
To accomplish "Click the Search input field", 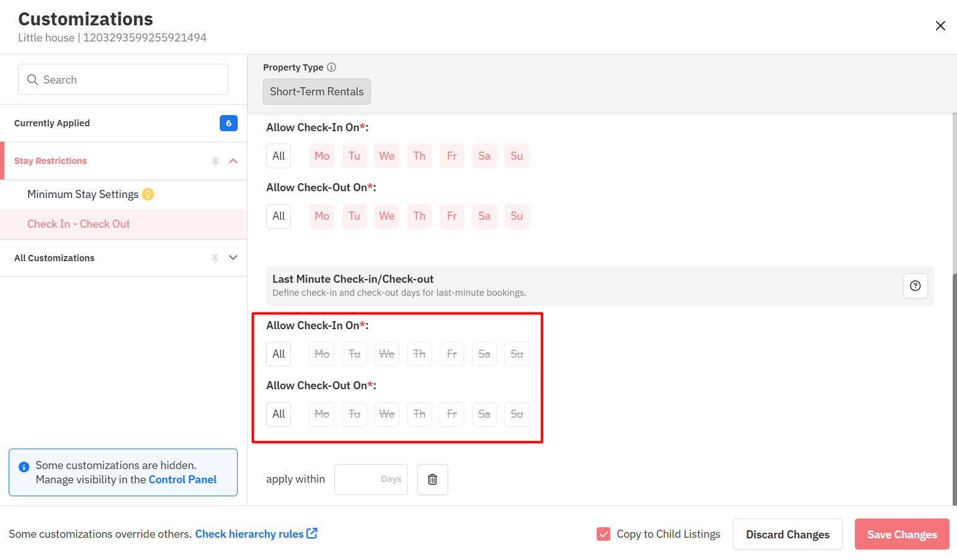I will point(123,79).
